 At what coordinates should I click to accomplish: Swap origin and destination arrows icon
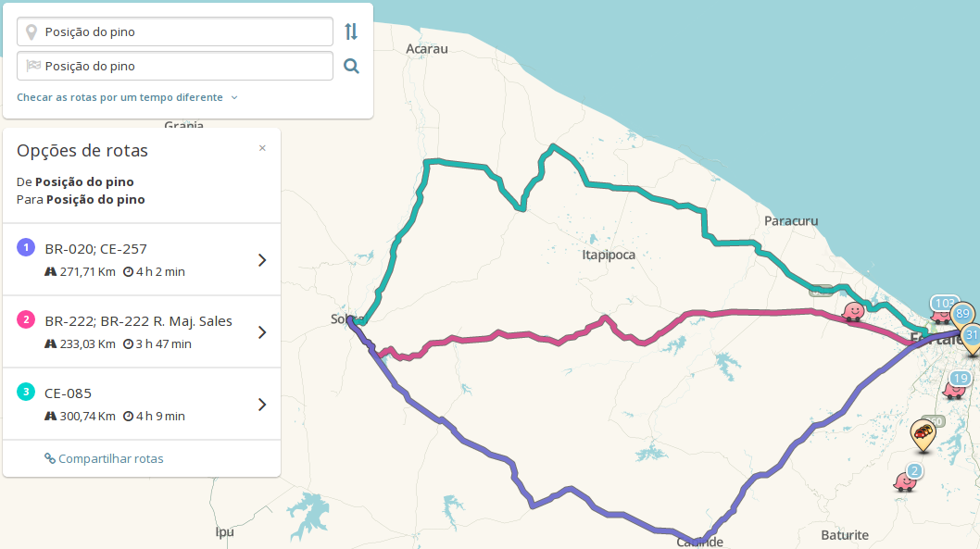point(351,31)
